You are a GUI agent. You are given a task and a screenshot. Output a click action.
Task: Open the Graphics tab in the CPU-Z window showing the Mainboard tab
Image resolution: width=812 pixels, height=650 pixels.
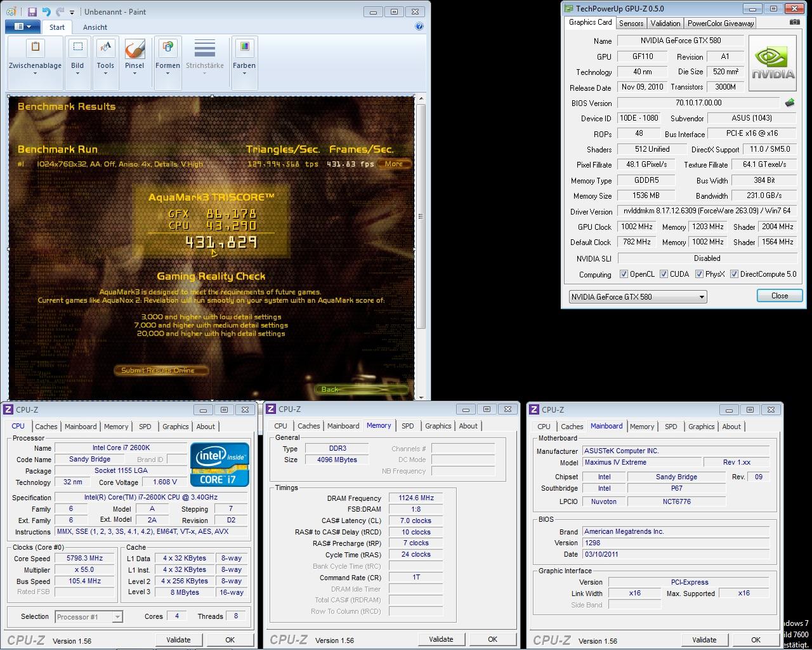pos(702,427)
